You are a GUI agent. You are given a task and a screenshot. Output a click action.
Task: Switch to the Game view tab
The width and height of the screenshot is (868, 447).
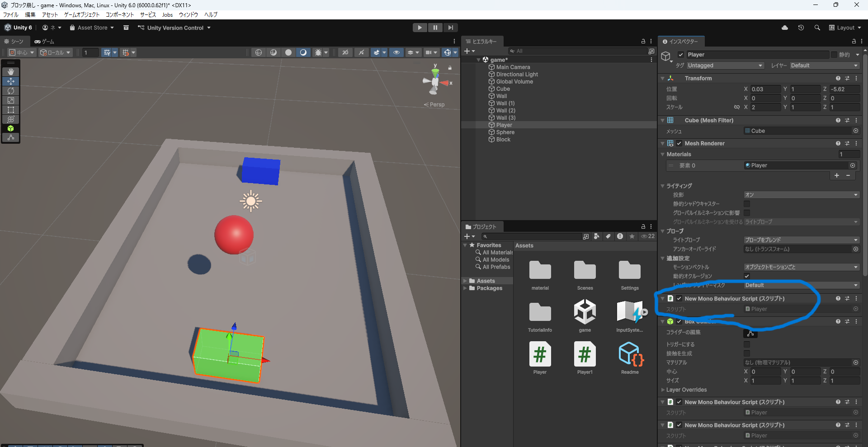(44, 41)
